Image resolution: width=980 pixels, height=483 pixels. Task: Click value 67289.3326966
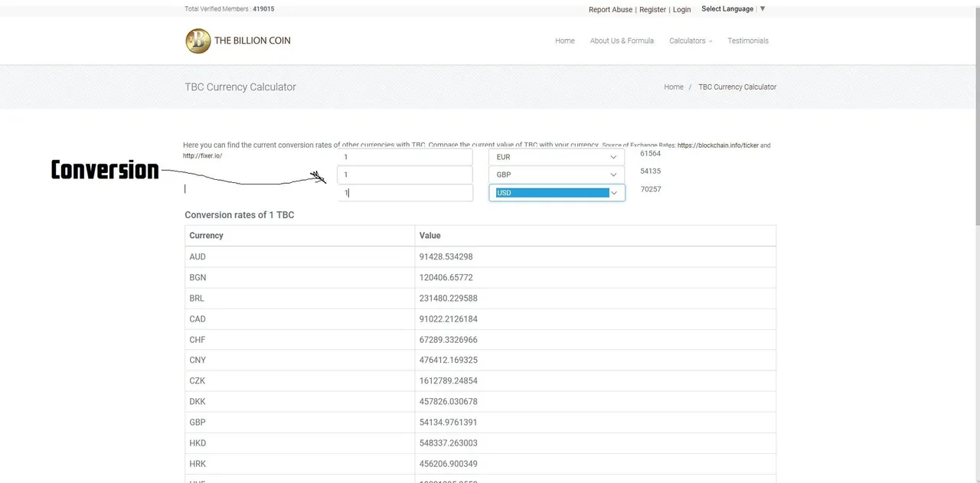pyautogui.click(x=449, y=340)
